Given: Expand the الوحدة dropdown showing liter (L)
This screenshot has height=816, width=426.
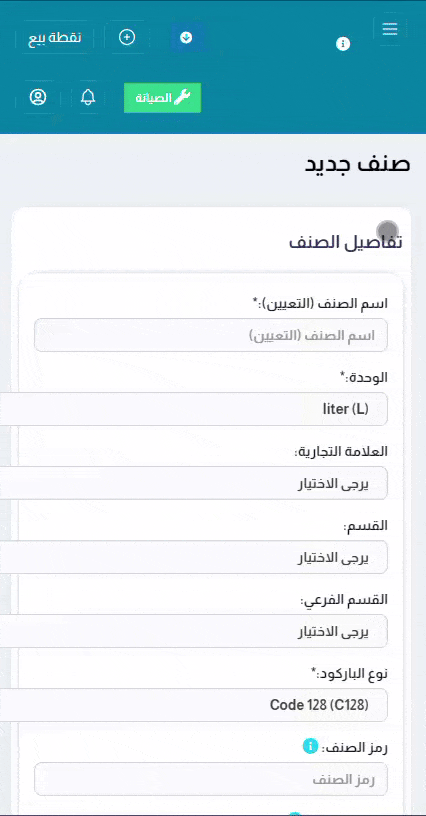Looking at the screenshot, I should (193, 409).
